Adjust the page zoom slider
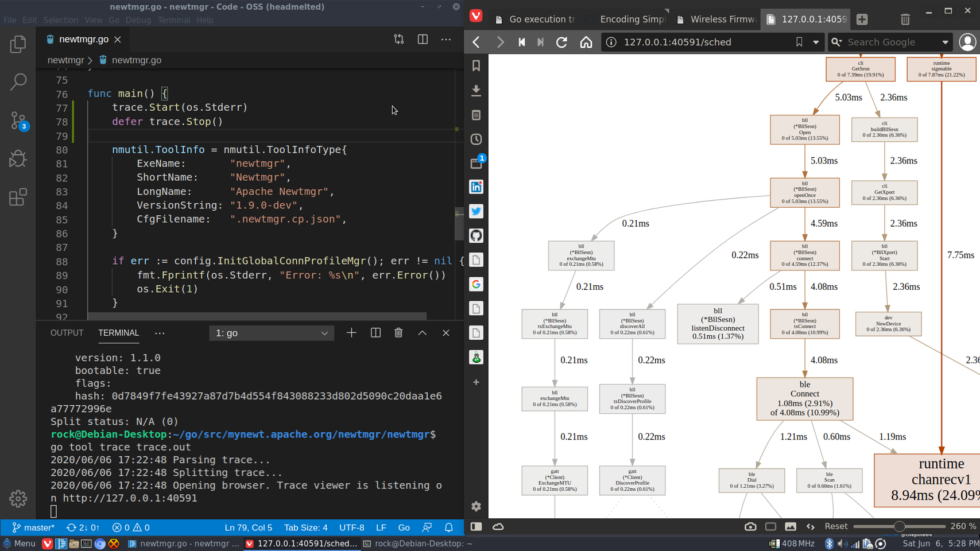Image resolution: width=980 pixels, height=551 pixels. click(899, 526)
